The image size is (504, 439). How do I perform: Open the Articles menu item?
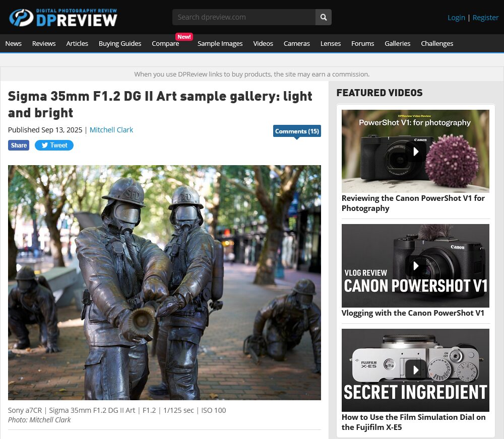tap(77, 43)
